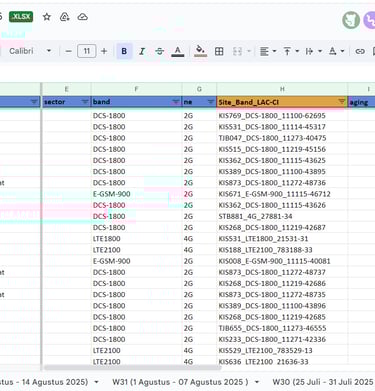
Task: Select cell KIS515_DCS-1800_11219-45156
Action: tap(282, 149)
